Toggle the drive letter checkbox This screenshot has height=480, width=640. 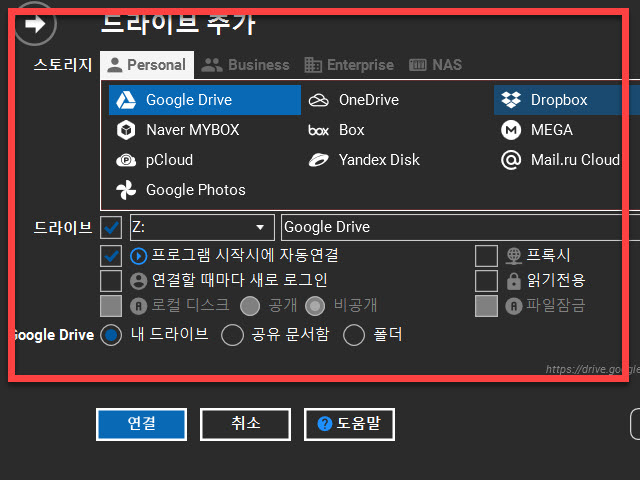[x=111, y=227]
